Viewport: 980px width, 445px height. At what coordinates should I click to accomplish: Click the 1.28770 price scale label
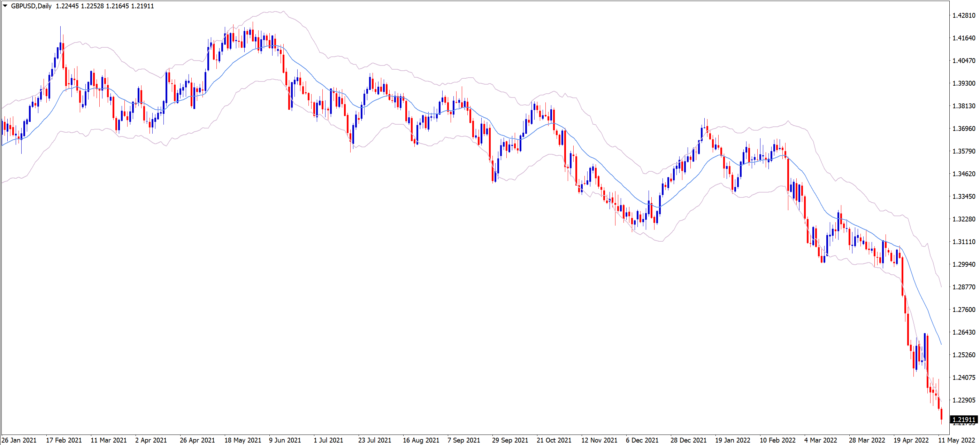(964, 287)
